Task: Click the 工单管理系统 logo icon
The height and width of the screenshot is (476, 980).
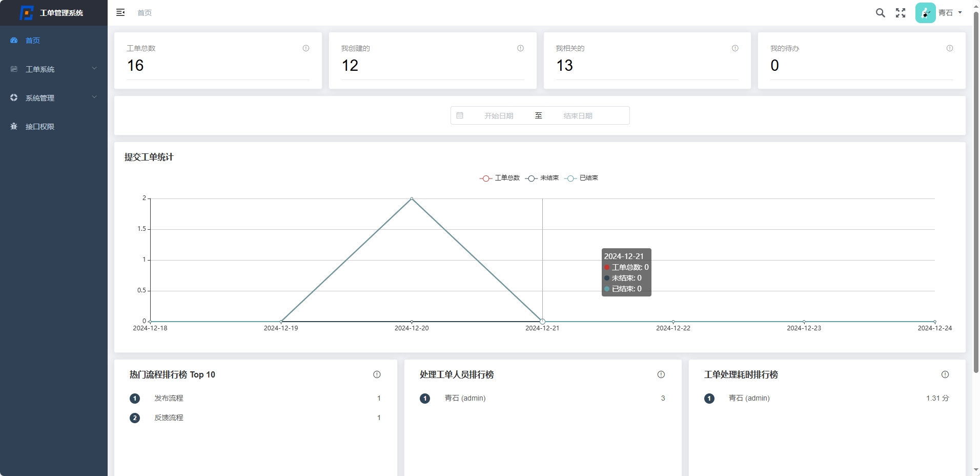Action: (26, 13)
